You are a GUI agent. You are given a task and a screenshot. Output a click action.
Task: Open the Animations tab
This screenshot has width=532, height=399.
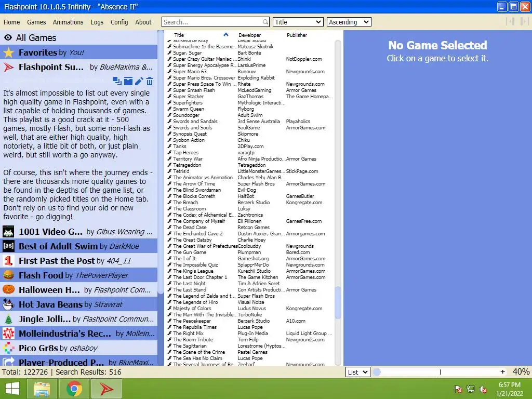click(x=68, y=22)
